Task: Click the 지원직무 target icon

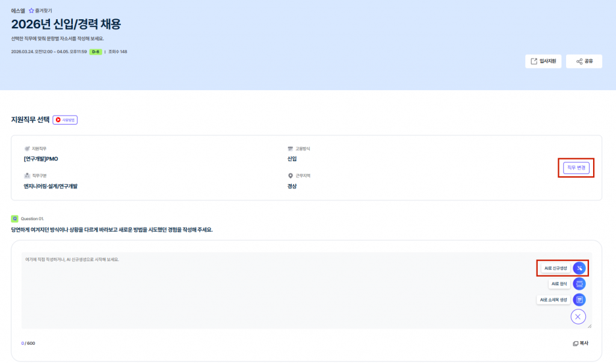Action: coord(27,148)
